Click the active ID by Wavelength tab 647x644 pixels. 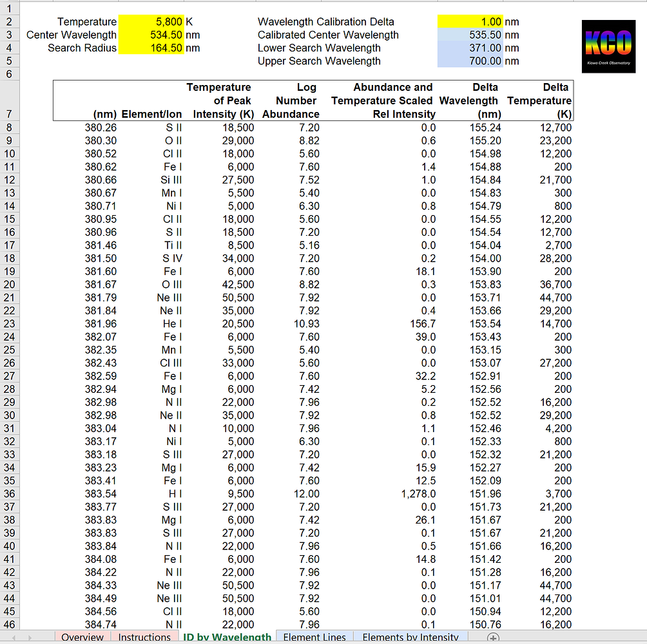point(227,637)
